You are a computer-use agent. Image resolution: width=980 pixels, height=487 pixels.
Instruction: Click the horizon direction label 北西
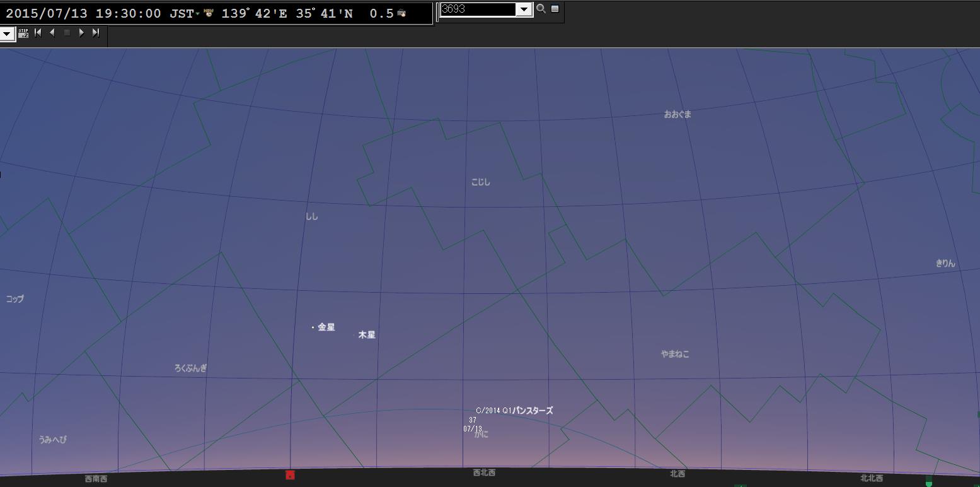click(x=677, y=474)
